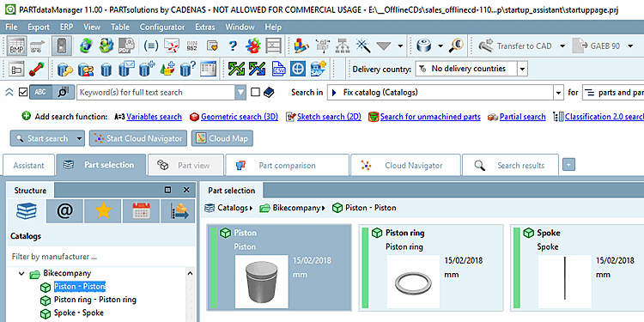Open the 'parts and' search-for dropdown
Image resolution: width=644 pixels, height=322 pixels.
(613, 93)
